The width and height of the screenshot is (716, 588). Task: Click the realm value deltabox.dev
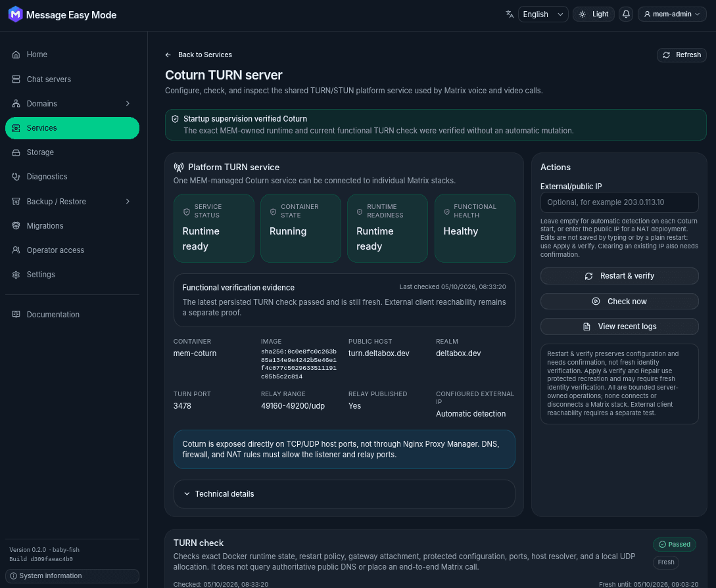click(458, 353)
